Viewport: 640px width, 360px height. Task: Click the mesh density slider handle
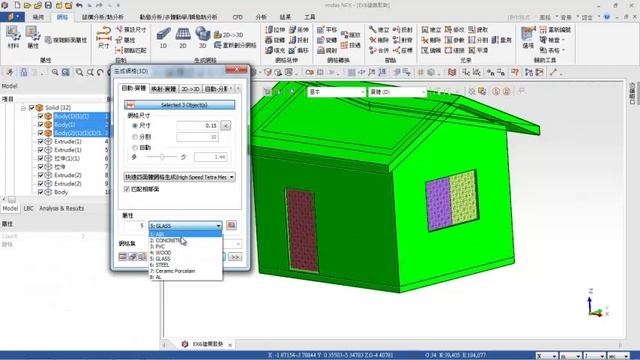(x=162, y=157)
